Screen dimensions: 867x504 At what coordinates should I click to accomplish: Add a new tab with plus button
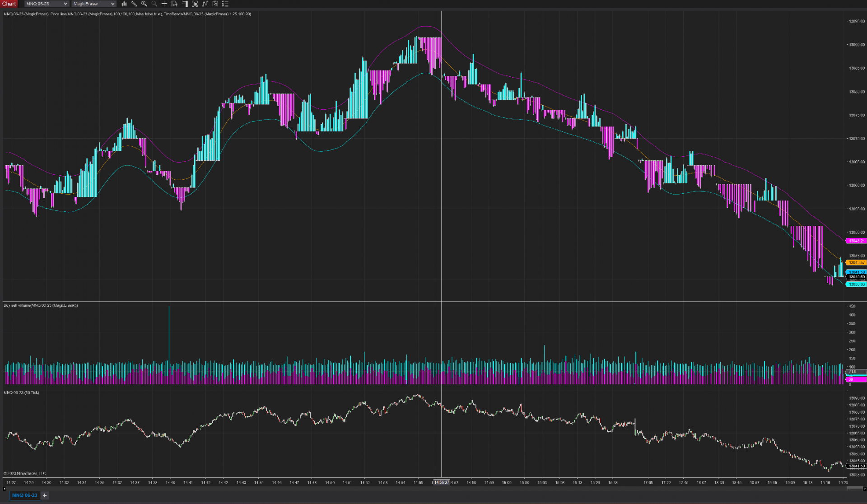(x=45, y=495)
